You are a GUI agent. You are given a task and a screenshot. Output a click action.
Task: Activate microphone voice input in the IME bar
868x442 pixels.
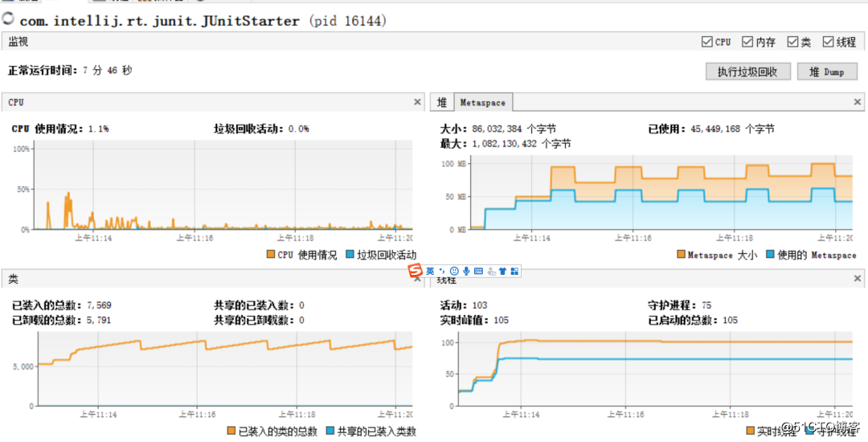[466, 271]
